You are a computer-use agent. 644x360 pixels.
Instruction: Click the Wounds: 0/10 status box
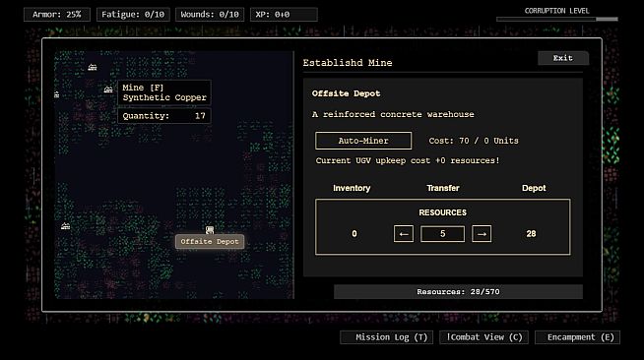click(x=210, y=15)
